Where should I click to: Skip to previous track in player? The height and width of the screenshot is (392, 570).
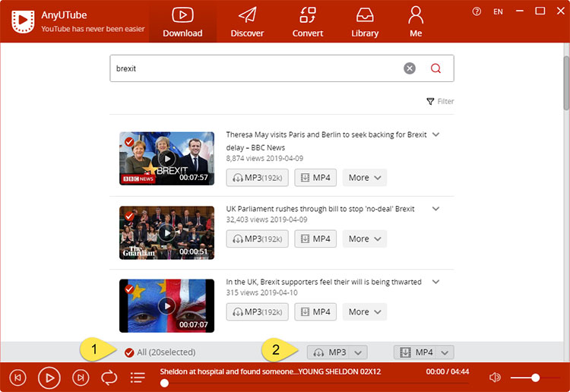[17, 378]
